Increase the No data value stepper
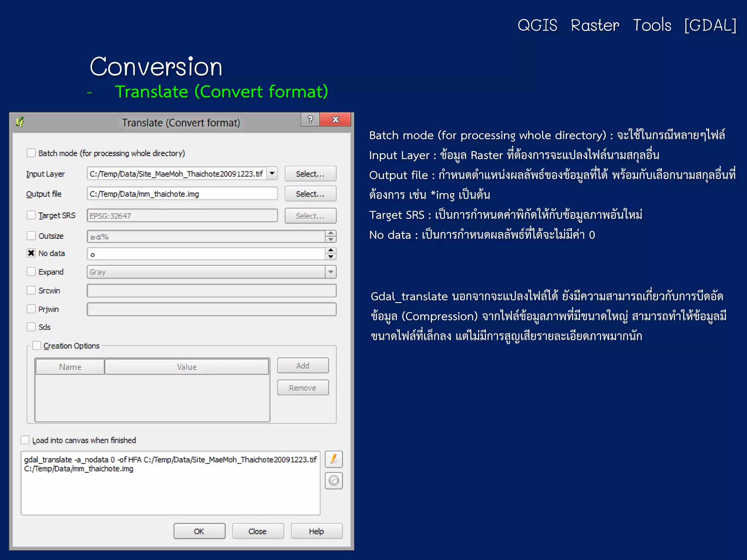This screenshot has height=560, width=747. tap(330, 250)
